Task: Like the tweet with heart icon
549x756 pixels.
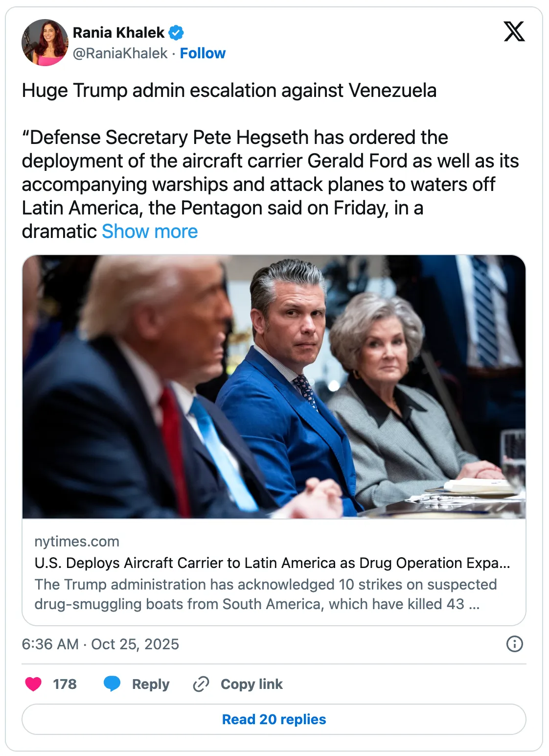Action: [33, 684]
